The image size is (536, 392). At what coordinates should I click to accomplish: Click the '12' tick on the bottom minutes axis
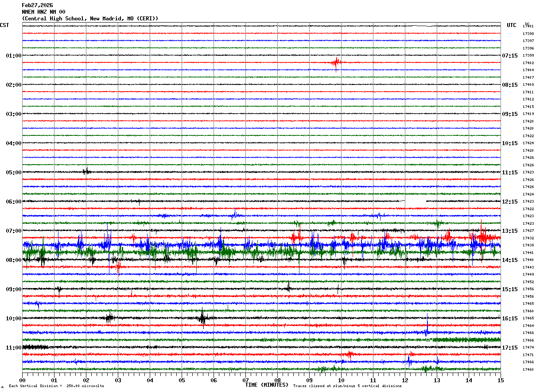coord(405,380)
